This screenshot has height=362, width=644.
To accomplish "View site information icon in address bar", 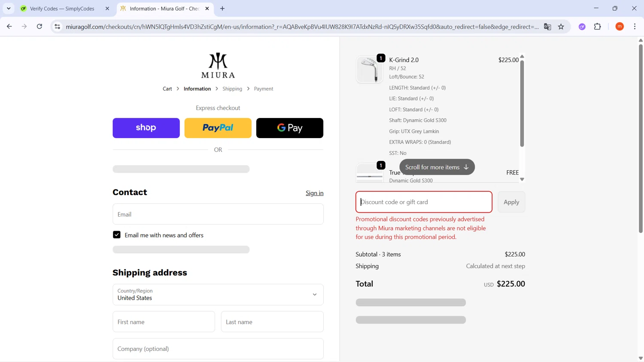I will (x=57, y=27).
